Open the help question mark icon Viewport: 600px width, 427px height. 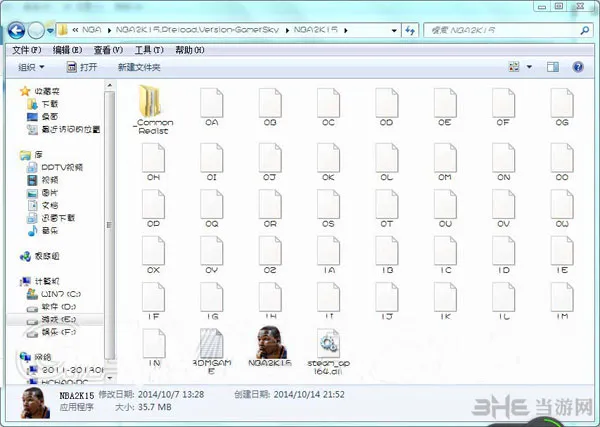pos(578,67)
